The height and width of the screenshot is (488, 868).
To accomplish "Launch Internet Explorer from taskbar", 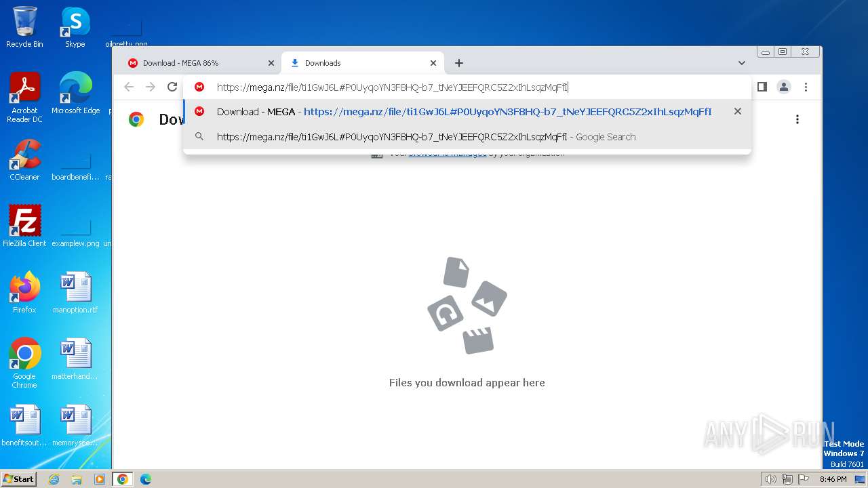I will pyautogui.click(x=54, y=479).
